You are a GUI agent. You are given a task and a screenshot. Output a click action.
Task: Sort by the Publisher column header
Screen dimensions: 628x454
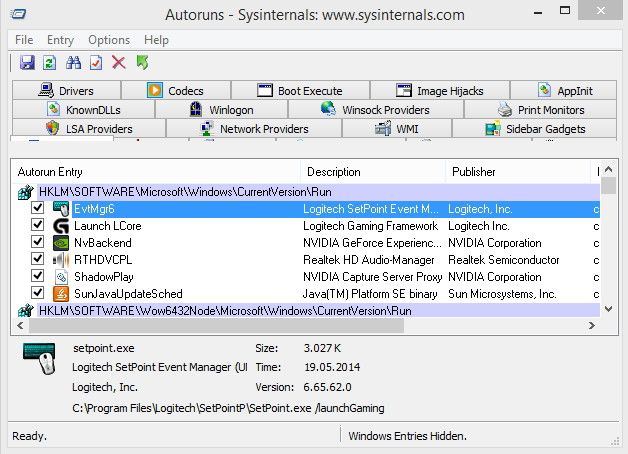tap(473, 172)
